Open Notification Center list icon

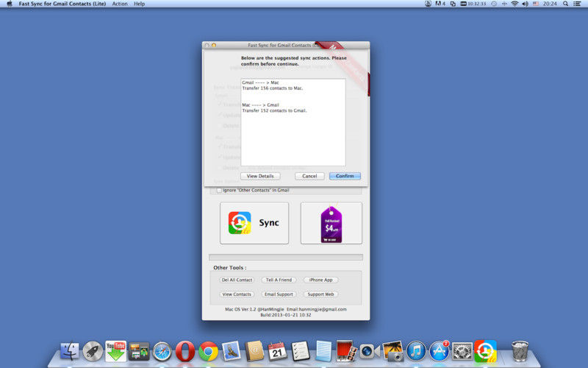577,4
